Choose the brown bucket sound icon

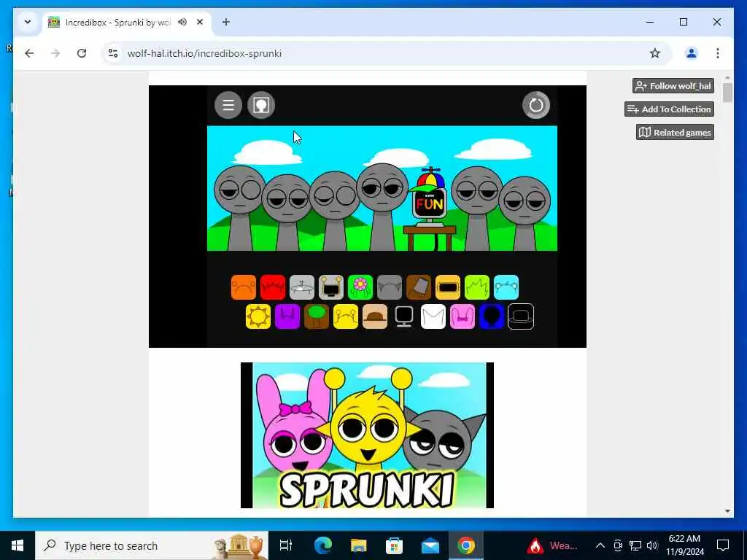coord(419,287)
